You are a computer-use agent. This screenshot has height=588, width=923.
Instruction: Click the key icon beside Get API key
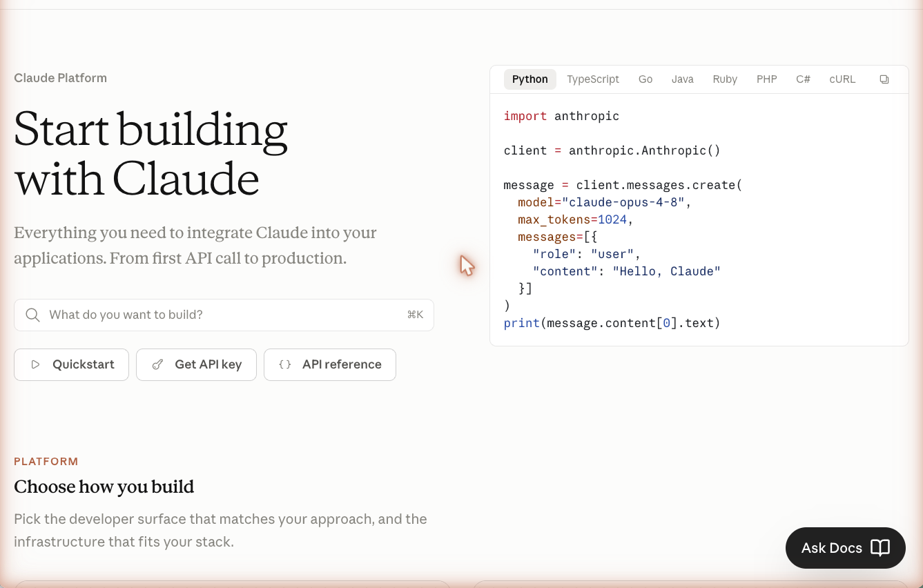click(x=157, y=364)
